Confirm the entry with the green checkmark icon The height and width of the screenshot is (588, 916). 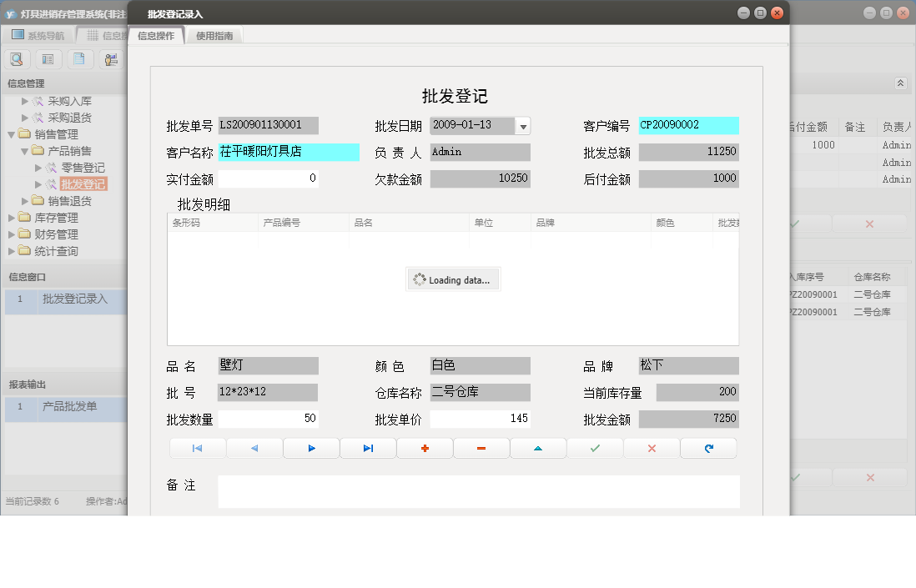point(595,448)
